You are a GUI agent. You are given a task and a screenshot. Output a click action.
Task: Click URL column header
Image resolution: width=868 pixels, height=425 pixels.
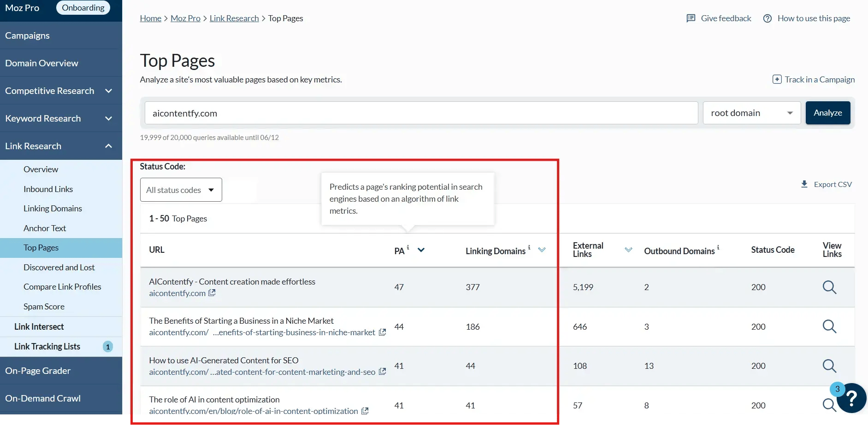tap(157, 250)
